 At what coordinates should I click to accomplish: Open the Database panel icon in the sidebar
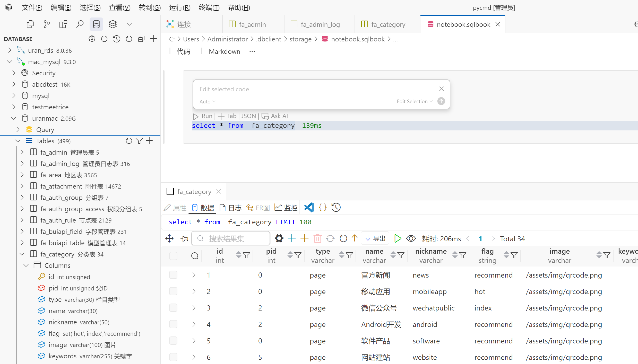96,24
